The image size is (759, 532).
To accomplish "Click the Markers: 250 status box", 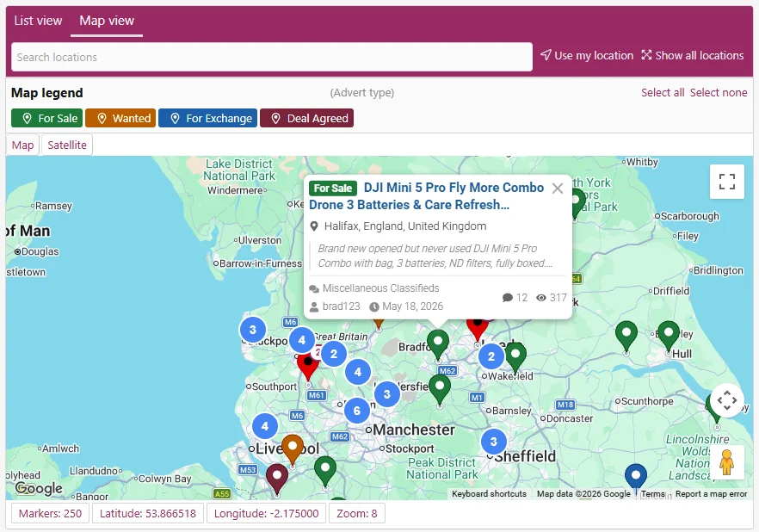I will [x=50, y=513].
